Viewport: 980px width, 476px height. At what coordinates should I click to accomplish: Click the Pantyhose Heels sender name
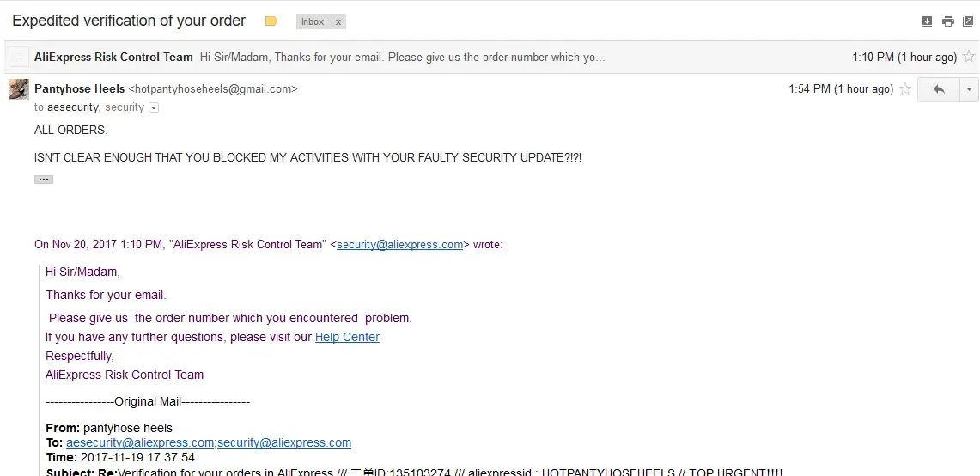(80, 88)
